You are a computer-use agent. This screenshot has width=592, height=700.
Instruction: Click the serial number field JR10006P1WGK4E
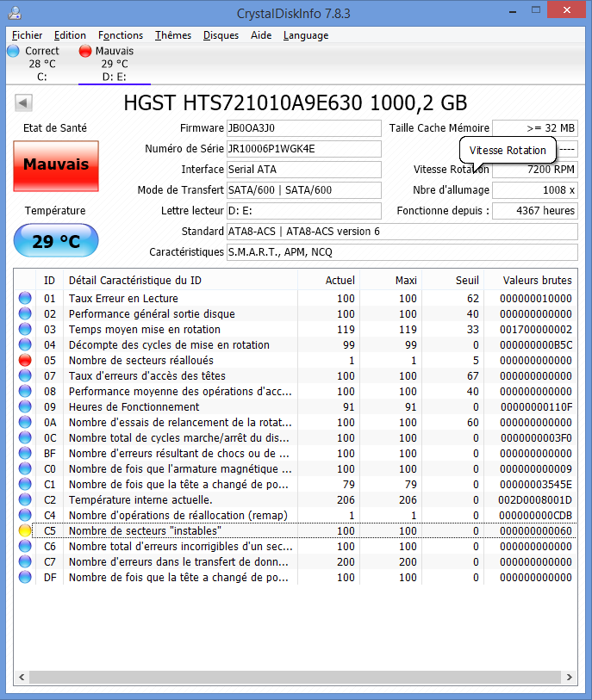tap(304, 149)
